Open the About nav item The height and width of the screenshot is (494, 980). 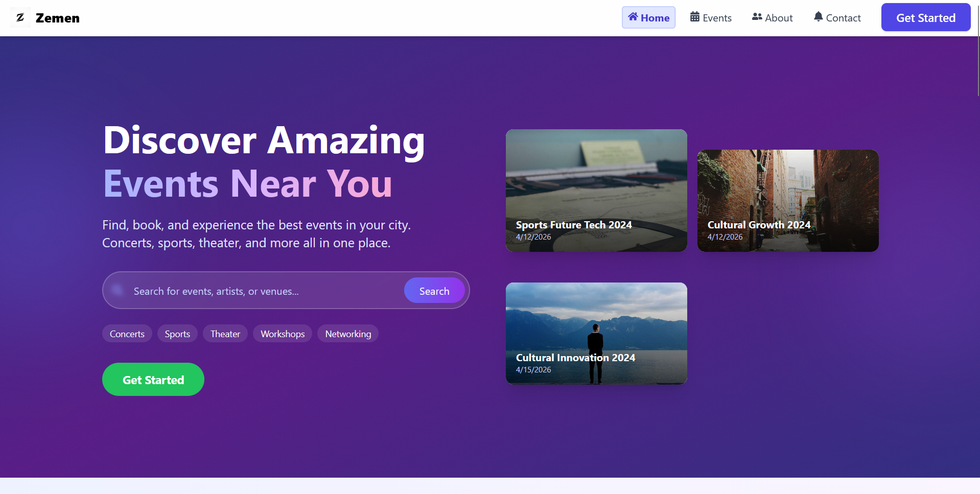tap(772, 18)
